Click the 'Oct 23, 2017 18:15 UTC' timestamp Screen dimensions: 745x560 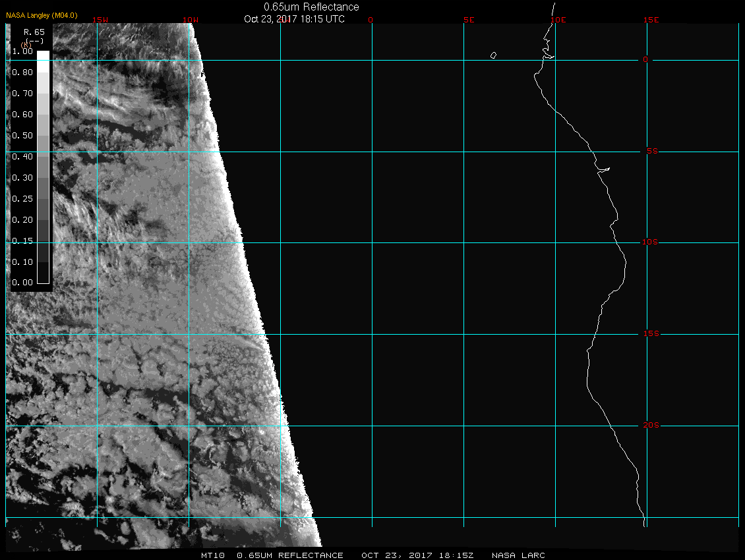tap(294, 19)
